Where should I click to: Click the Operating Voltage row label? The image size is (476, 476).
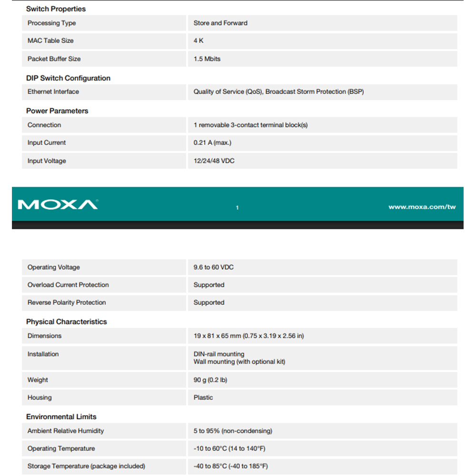point(54,267)
